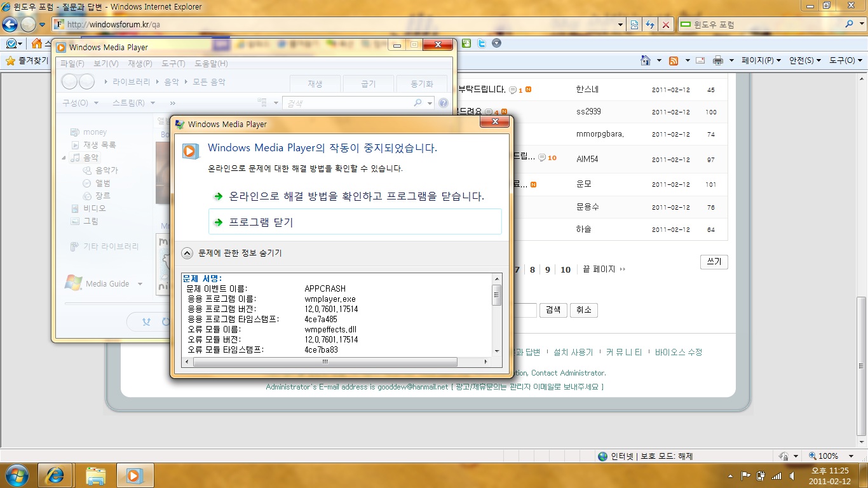
Task: Click the favorites star icon
Action: pyautogui.click(x=10, y=60)
